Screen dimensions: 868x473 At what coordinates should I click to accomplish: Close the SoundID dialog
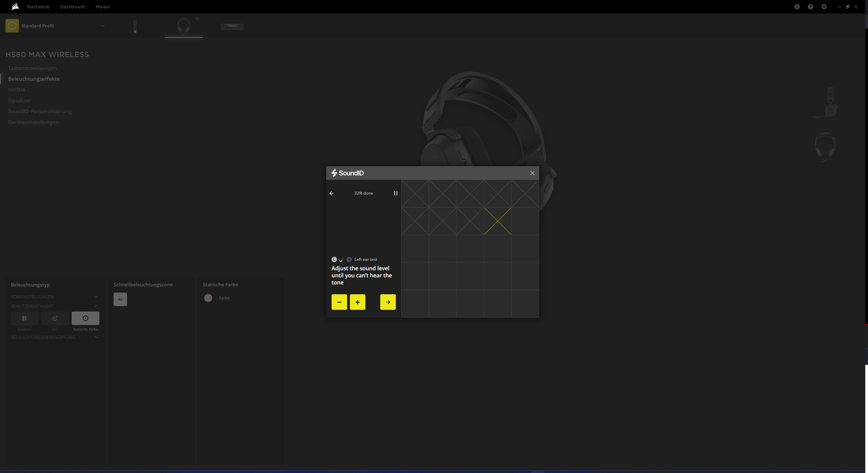click(532, 173)
